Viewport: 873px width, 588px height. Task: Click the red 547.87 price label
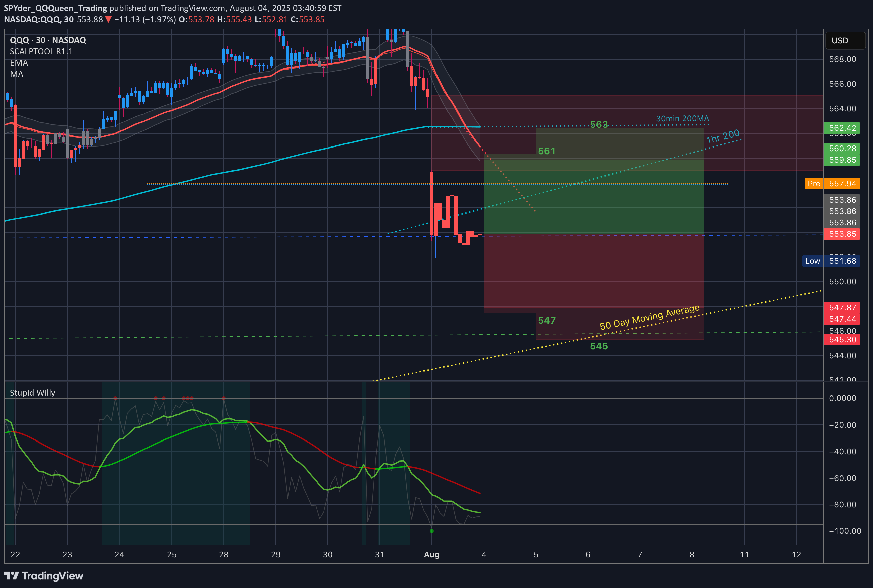pyautogui.click(x=842, y=307)
